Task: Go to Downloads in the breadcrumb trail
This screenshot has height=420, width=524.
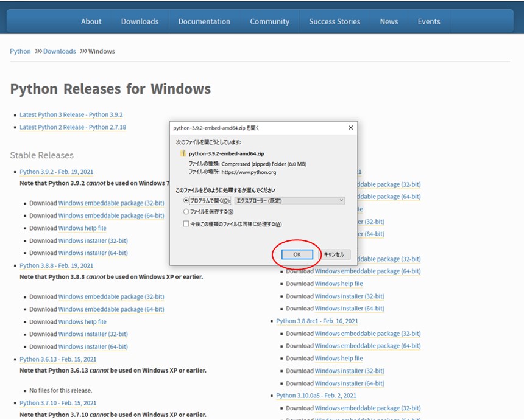Action: point(60,51)
